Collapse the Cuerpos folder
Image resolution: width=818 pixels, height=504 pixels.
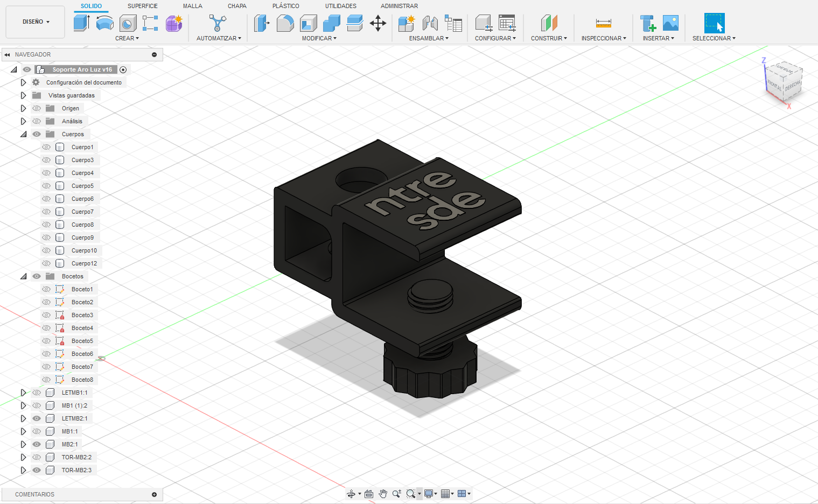tap(23, 134)
